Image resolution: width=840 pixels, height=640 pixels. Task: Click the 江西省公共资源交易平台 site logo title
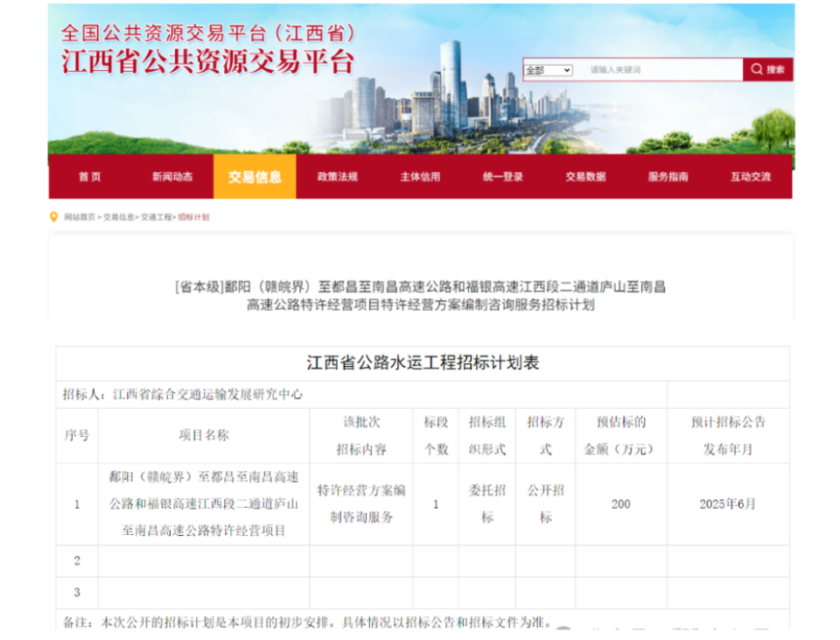[208, 61]
